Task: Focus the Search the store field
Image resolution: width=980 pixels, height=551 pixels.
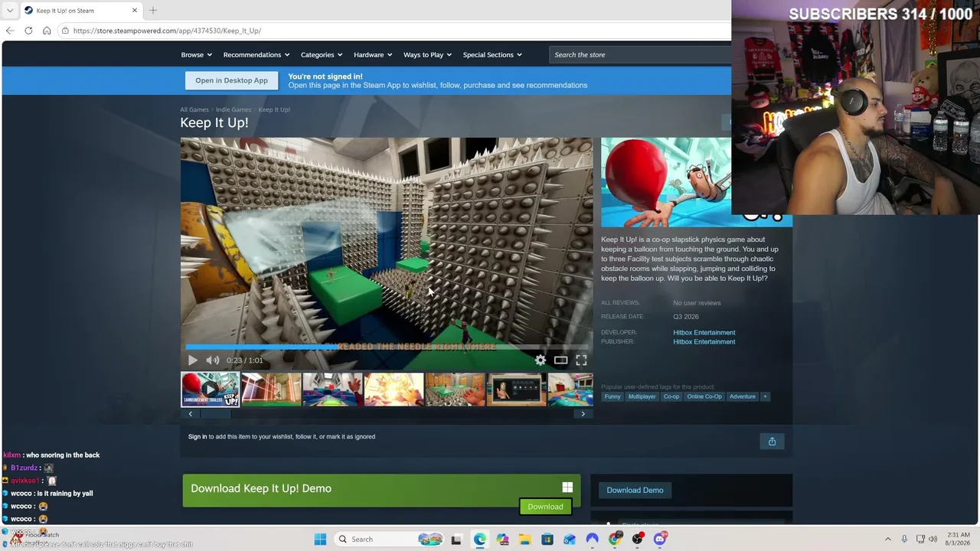Action: 640,55
